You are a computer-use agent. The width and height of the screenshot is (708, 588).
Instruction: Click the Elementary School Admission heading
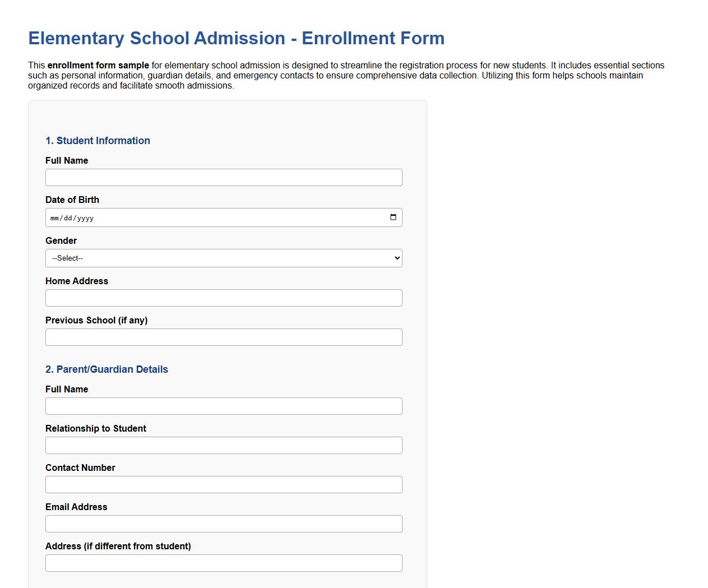point(236,38)
